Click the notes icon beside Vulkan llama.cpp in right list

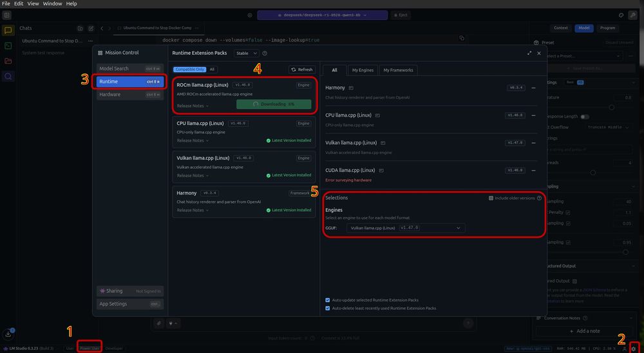point(383,143)
